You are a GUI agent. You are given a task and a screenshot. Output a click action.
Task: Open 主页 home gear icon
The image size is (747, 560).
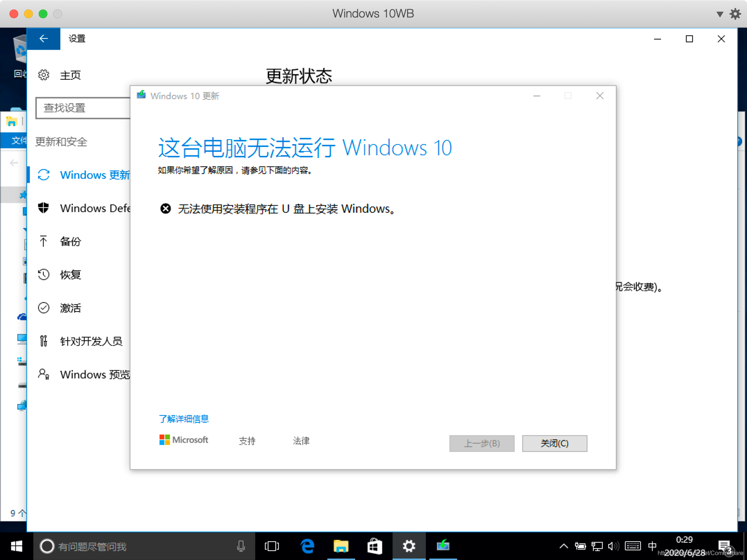point(44,75)
